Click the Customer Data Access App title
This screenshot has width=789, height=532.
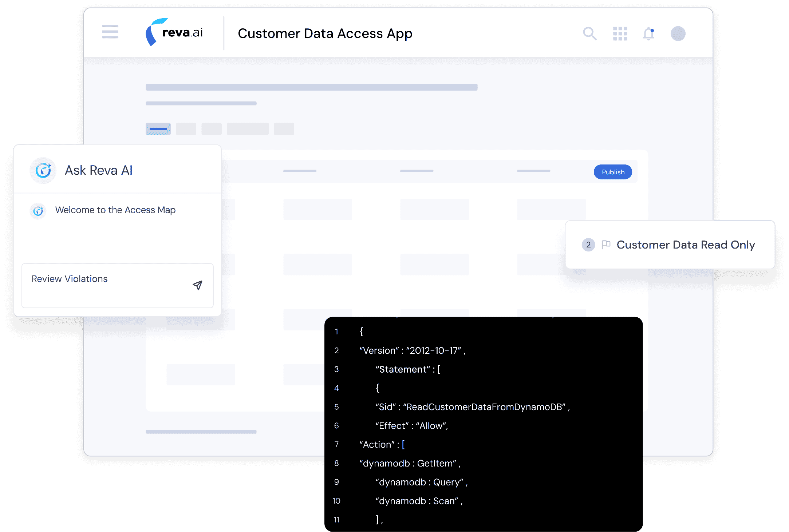(325, 33)
